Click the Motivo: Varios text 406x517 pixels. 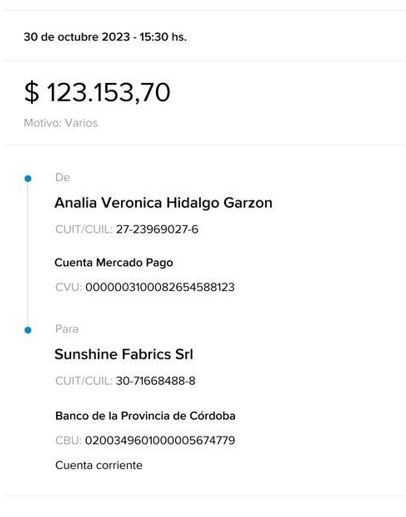tap(61, 123)
